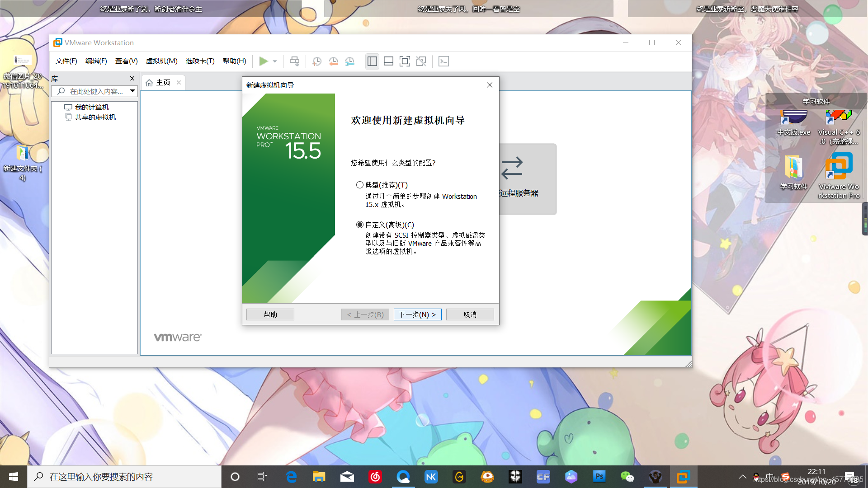Image resolution: width=868 pixels, height=488 pixels.
Task: Click the 帮助 button in wizard
Action: 270,314
